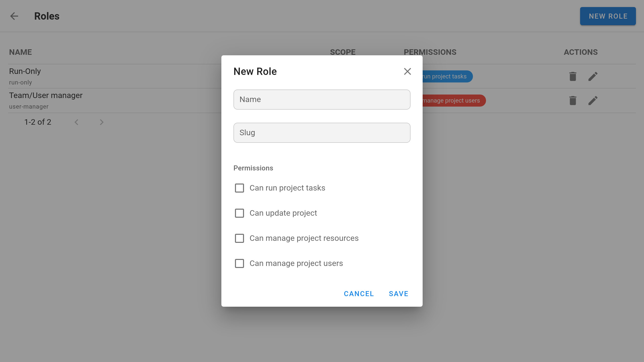Select the Run-Only role name
Viewport: 644px width, 362px height.
click(25, 71)
